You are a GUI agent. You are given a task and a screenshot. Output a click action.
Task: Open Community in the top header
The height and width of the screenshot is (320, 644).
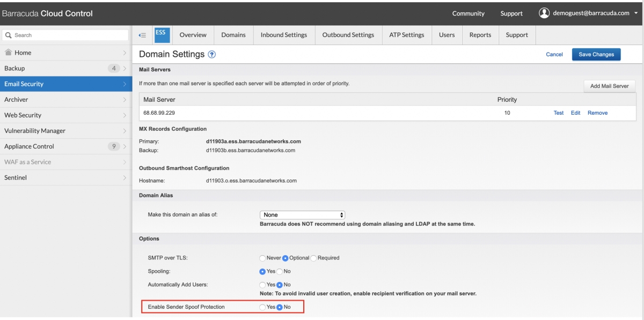[468, 13]
